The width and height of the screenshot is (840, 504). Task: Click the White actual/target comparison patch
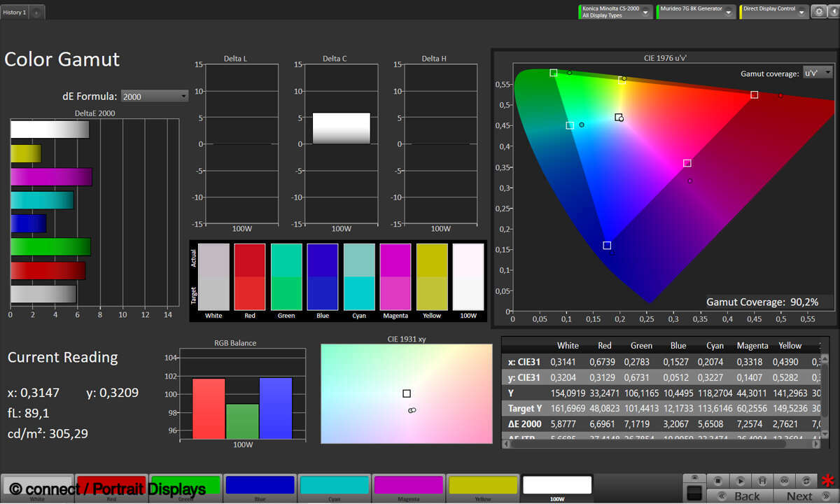click(213, 276)
